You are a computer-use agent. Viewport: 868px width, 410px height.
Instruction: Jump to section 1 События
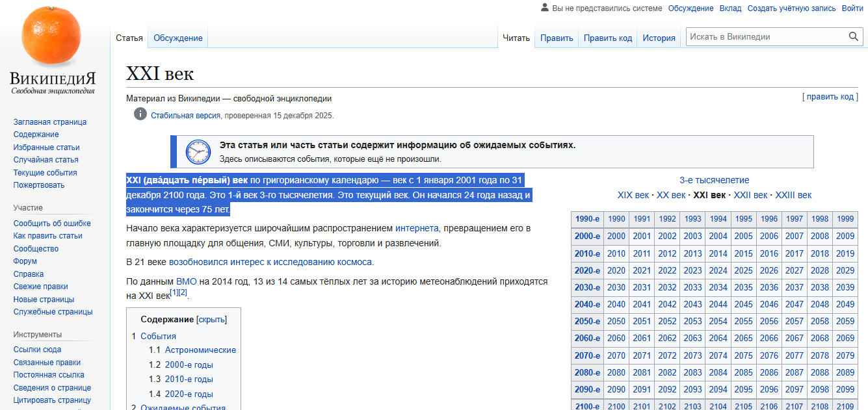[153, 336]
